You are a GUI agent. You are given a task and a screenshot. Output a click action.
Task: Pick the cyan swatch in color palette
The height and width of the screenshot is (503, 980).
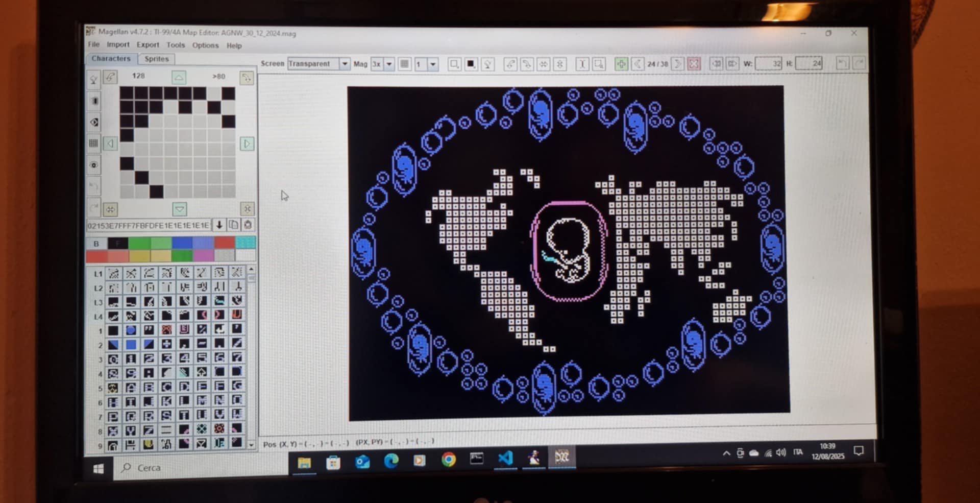click(246, 243)
